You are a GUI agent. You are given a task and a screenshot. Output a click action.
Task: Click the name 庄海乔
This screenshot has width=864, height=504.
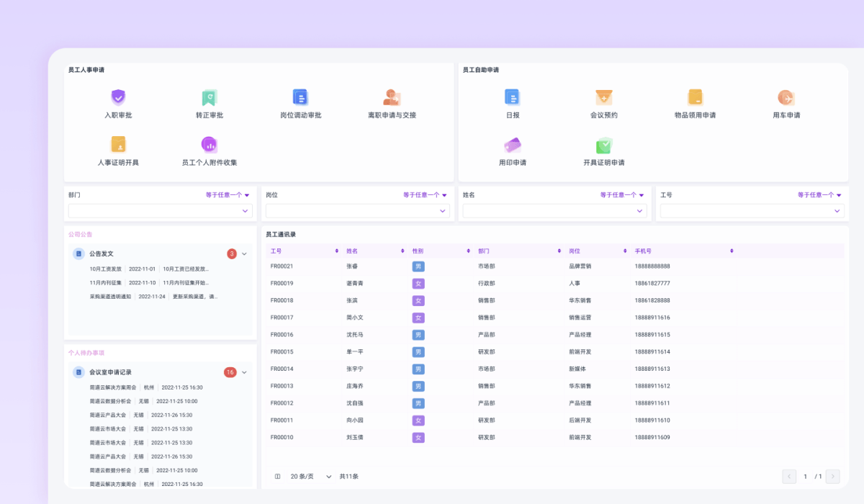pos(354,386)
